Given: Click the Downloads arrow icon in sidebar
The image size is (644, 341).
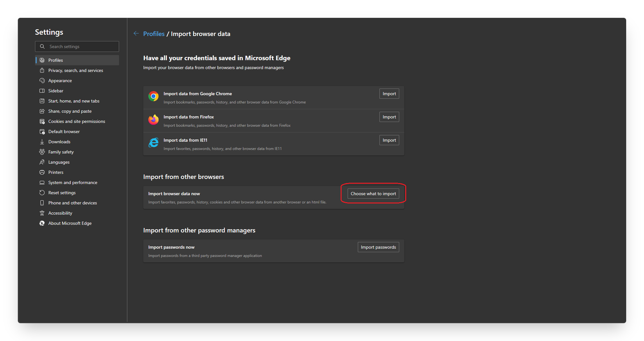Looking at the screenshot, I should [x=42, y=142].
